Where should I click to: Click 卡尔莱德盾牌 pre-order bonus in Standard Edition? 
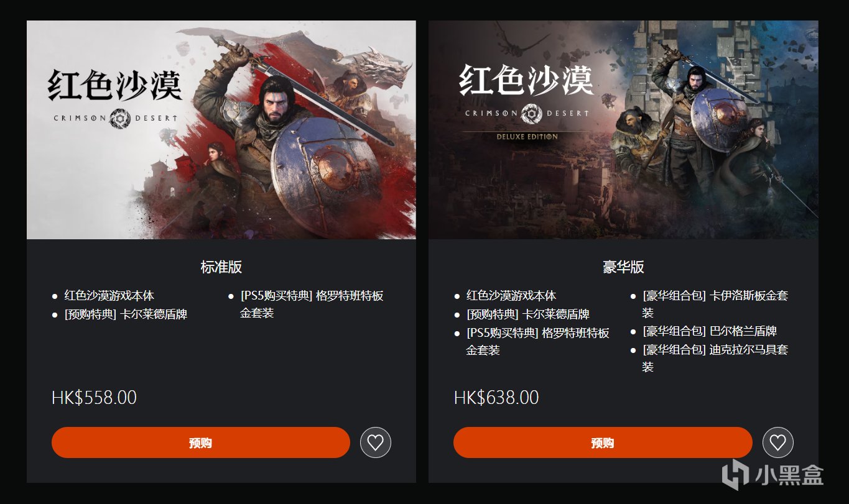126,314
